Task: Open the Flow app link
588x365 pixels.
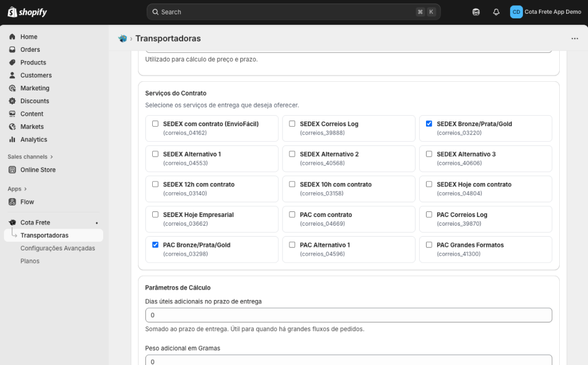Action: (x=27, y=202)
